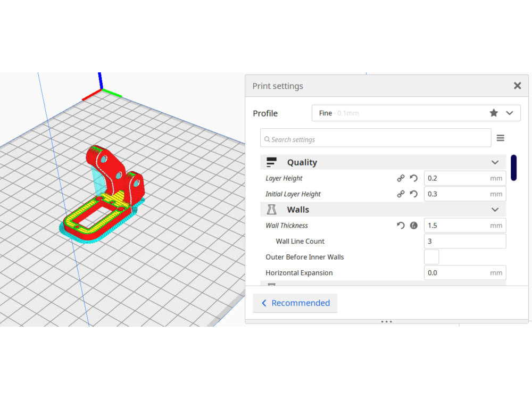Click the Walls section icon
Viewport: 532px width, 399px height.
(273, 209)
